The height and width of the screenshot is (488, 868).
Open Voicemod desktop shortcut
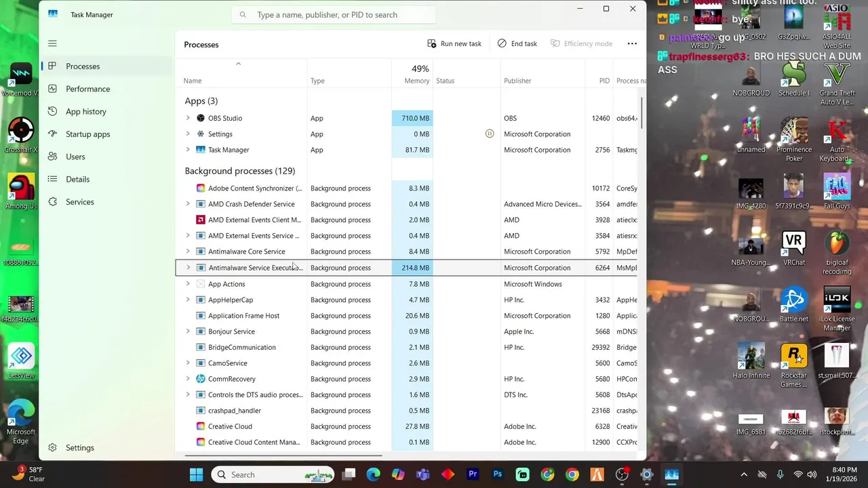pyautogui.click(x=21, y=80)
